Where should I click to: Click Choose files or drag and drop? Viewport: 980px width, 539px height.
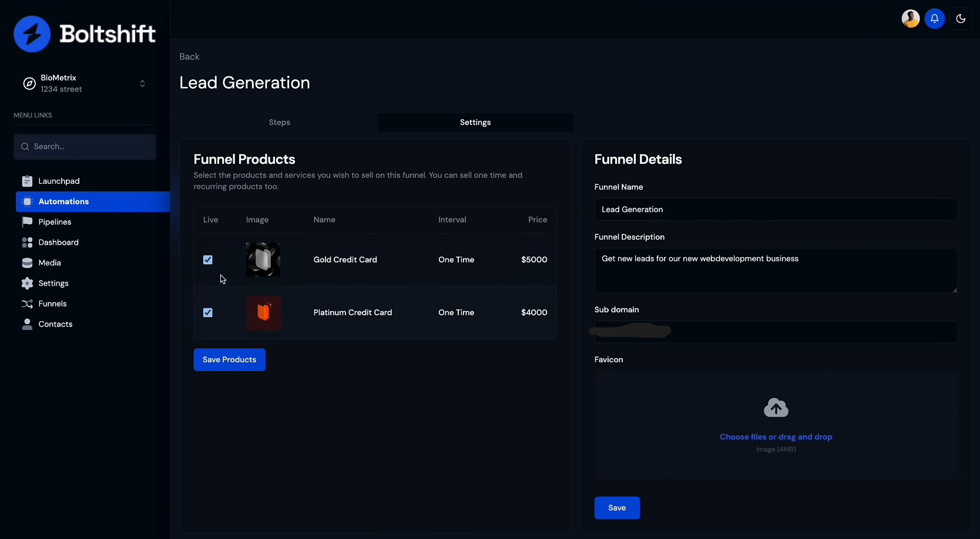pos(776,437)
